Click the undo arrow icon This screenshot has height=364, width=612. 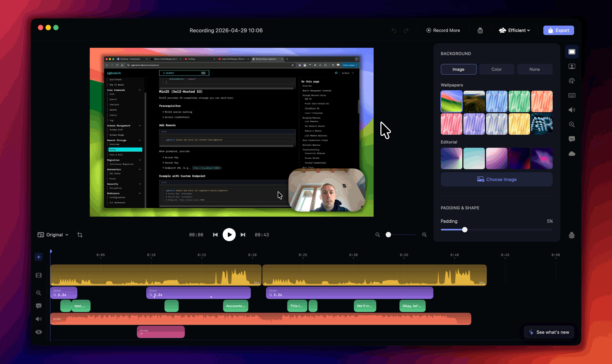click(394, 30)
